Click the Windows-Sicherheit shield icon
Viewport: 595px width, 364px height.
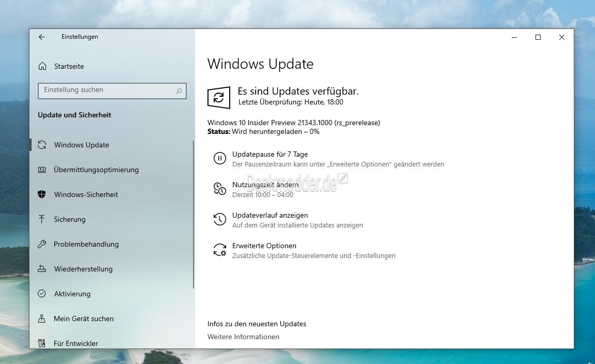(x=42, y=194)
